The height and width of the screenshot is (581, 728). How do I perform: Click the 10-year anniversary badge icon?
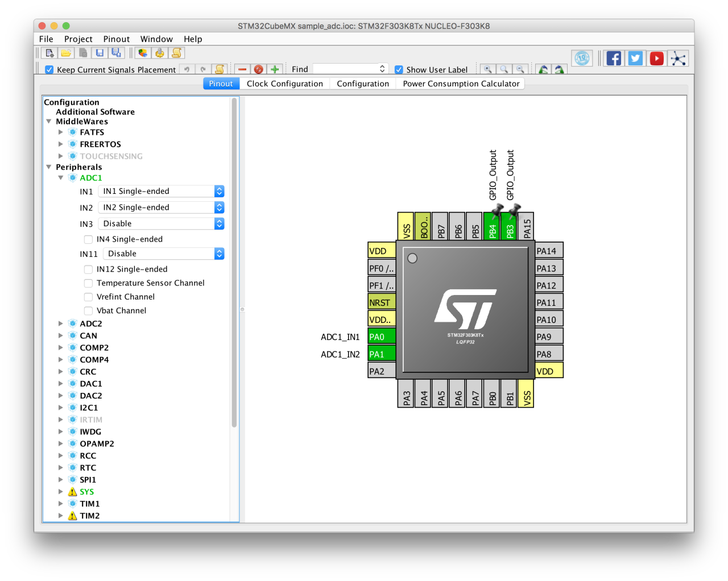tap(582, 58)
